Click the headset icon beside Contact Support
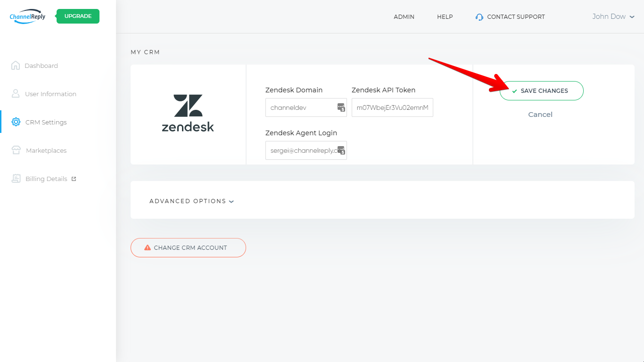Viewport: 644px width, 362px height. 479,17
